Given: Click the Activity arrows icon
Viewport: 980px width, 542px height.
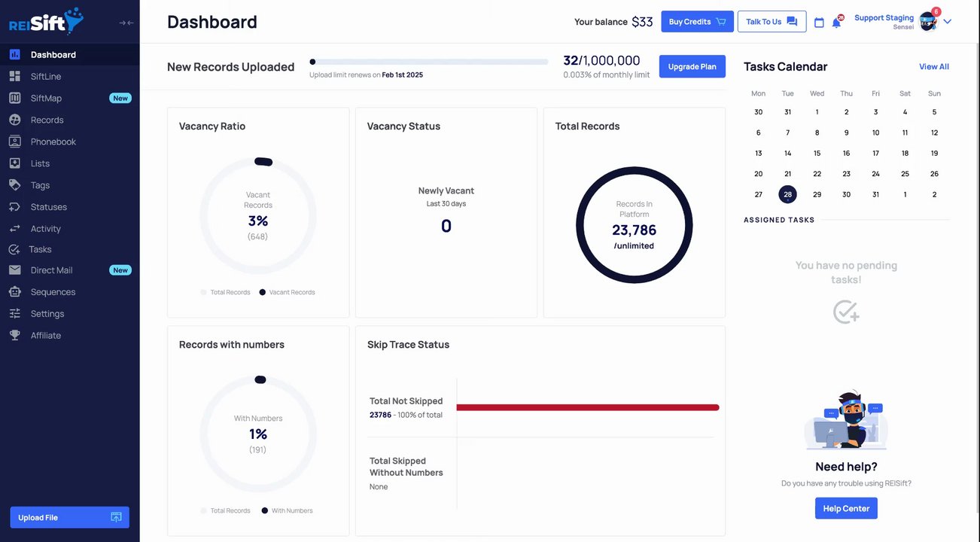Looking at the screenshot, I should click(x=14, y=229).
